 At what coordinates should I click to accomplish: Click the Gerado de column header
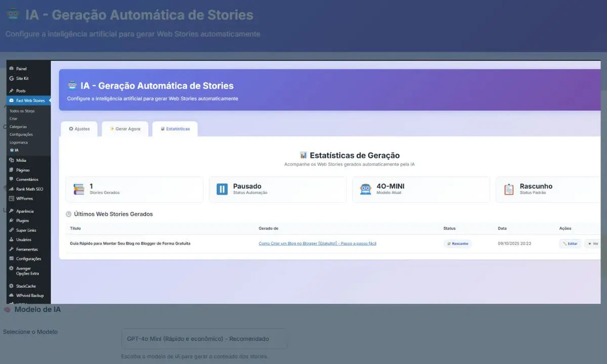[x=269, y=229]
